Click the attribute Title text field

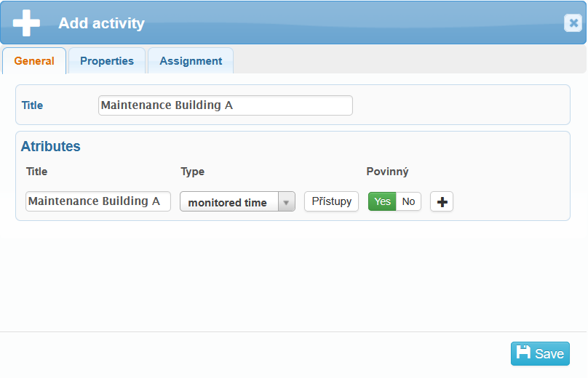(98, 201)
